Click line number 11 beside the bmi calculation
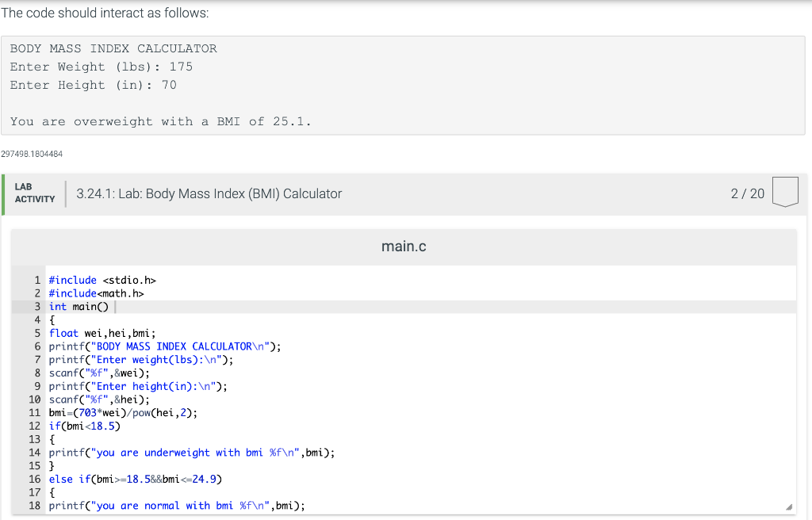This screenshot has height=520, width=812. (35, 412)
